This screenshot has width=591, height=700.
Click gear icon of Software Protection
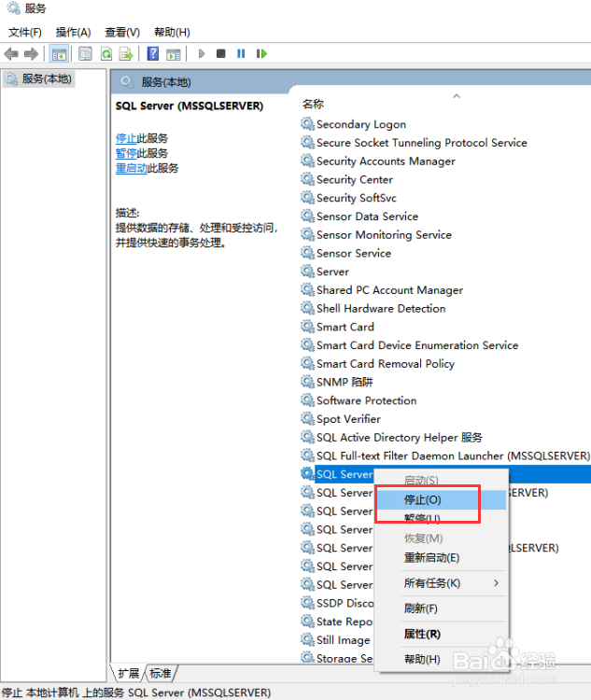point(307,400)
